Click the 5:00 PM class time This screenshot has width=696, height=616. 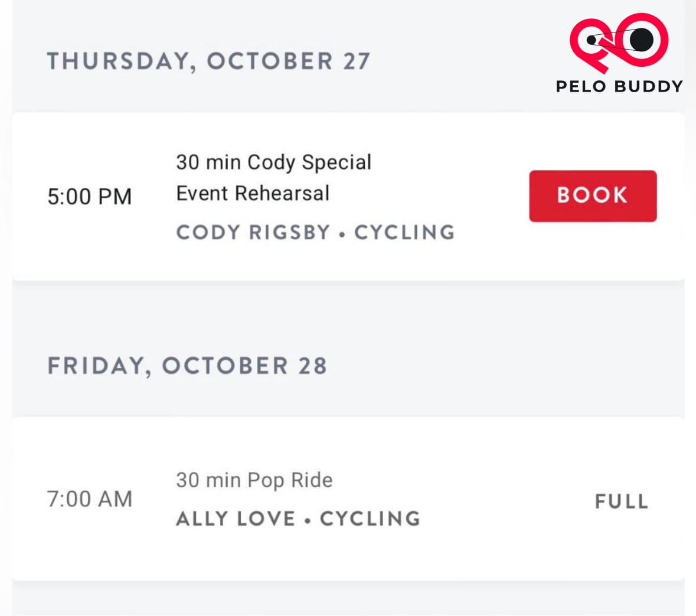click(90, 197)
